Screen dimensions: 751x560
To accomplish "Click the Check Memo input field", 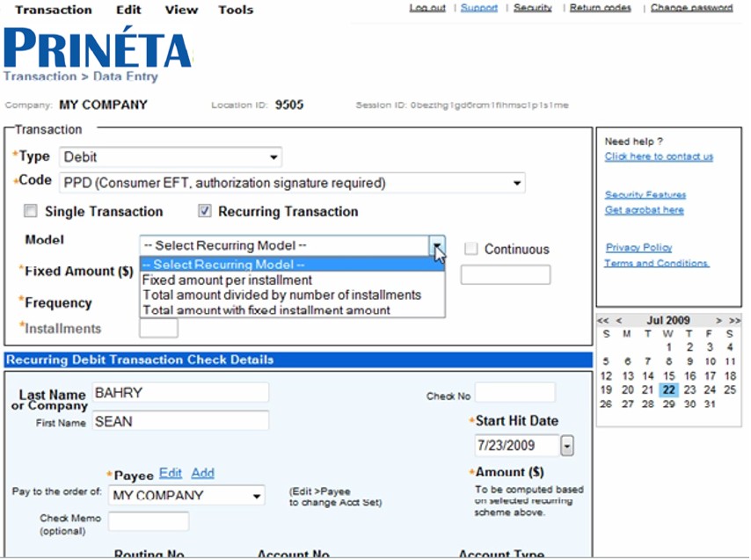I will coord(149,521).
